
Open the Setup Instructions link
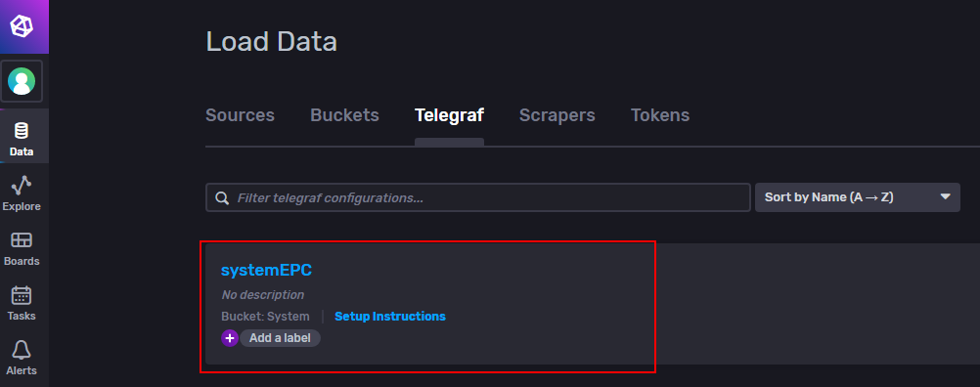(x=390, y=317)
